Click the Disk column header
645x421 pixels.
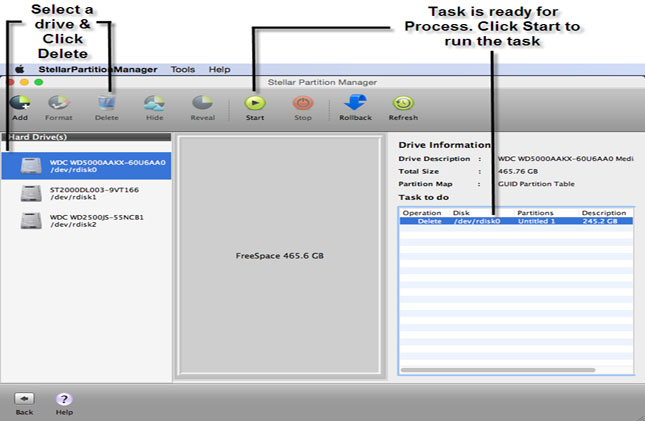[x=461, y=213]
